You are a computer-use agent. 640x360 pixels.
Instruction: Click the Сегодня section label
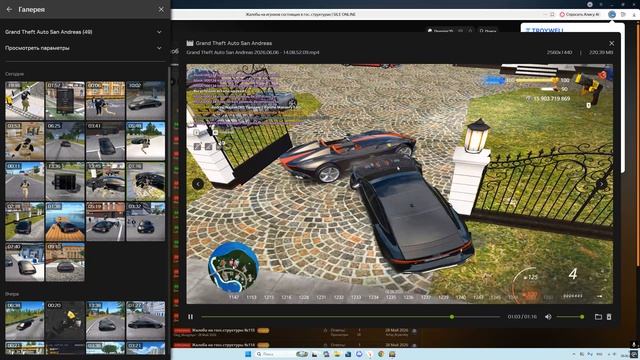[x=14, y=74]
